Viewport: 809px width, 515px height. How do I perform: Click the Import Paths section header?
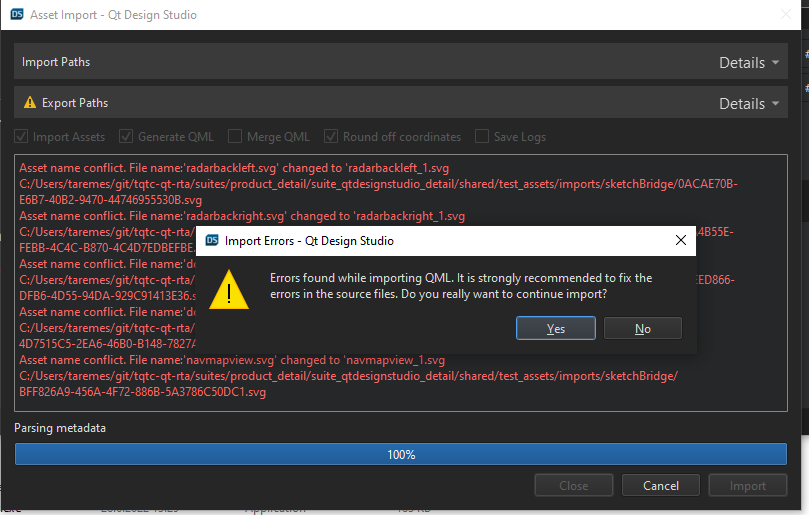tap(56, 62)
